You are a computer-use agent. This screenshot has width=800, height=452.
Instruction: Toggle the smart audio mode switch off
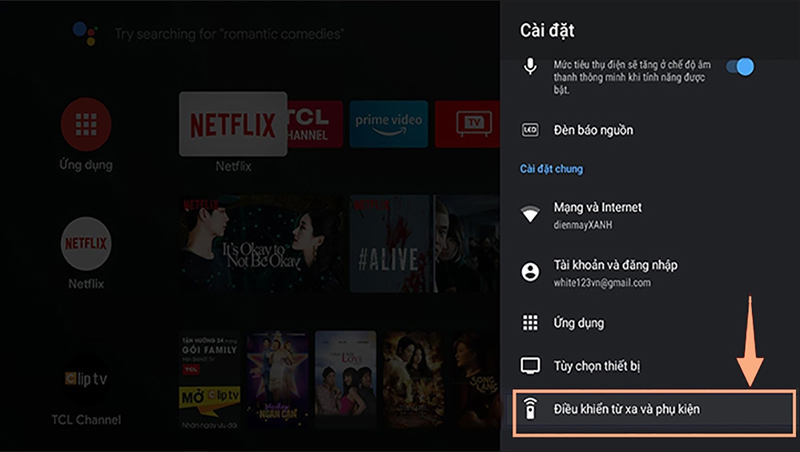point(739,67)
